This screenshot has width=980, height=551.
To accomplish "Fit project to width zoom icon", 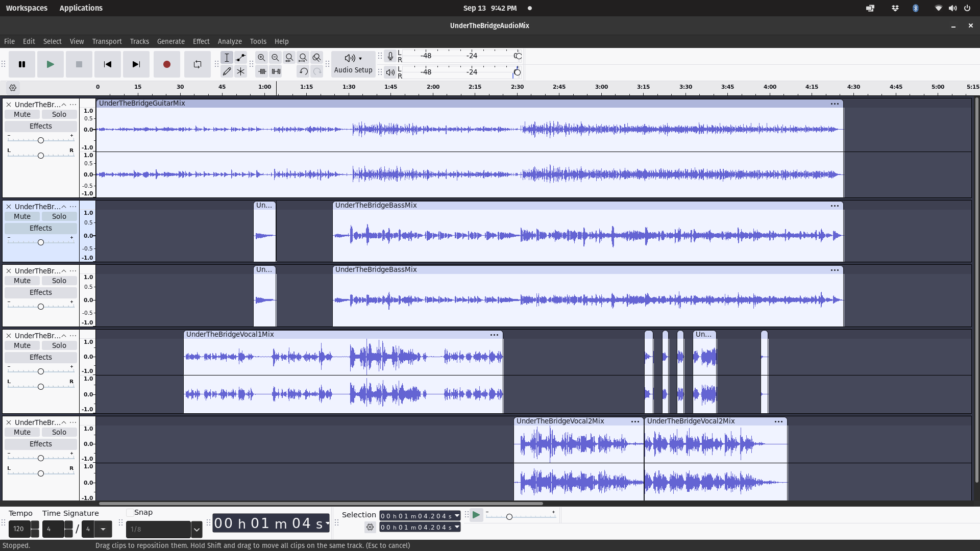I will click(303, 58).
